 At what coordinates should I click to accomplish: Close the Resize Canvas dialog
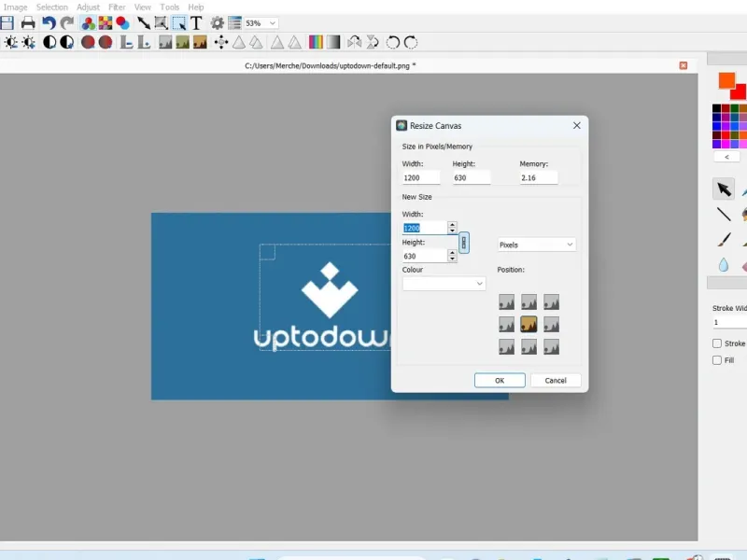577,125
